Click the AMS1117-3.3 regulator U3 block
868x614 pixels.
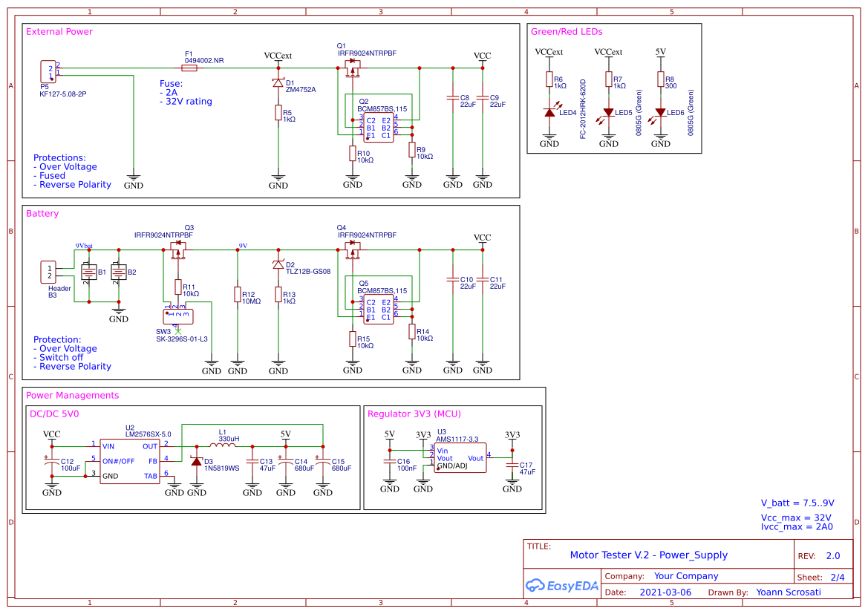459,459
